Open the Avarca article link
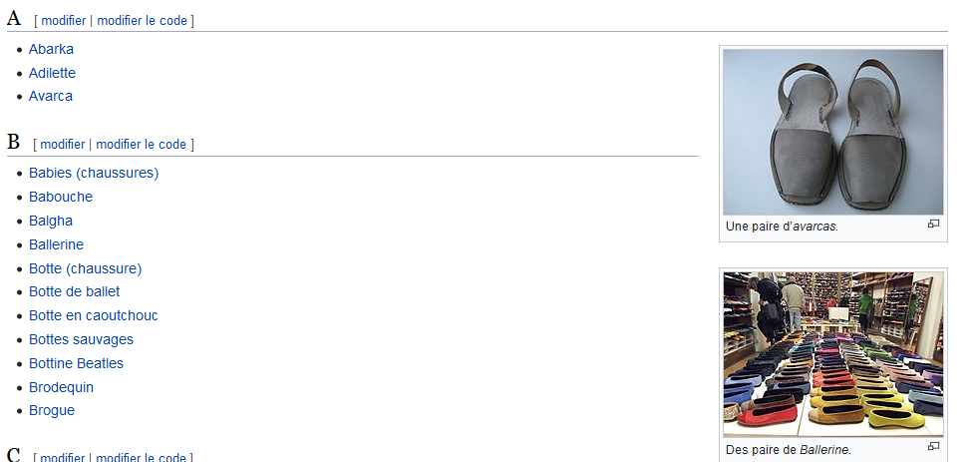980x462 pixels. pos(51,96)
